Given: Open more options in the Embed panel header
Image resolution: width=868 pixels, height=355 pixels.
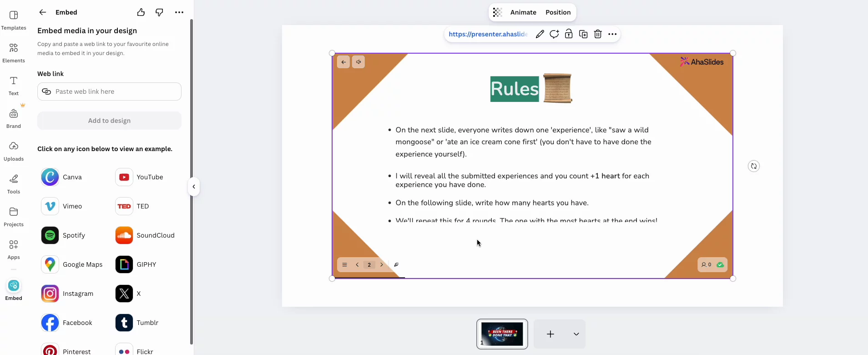Looking at the screenshot, I should pos(179,12).
